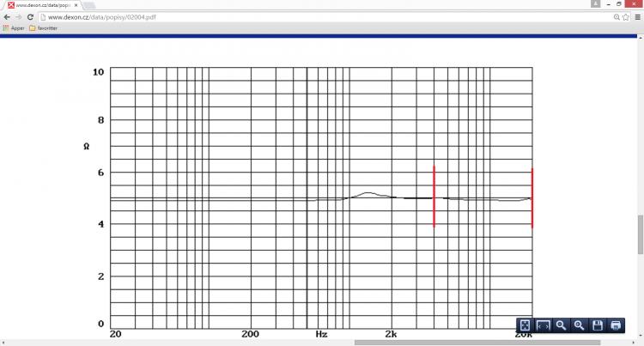Click the vertical scrollbar thumb

[x=641, y=234]
